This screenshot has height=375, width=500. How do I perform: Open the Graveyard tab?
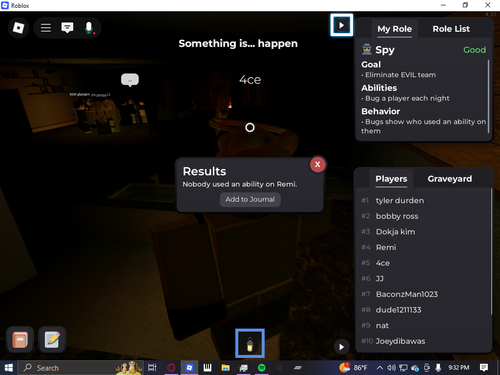450,179
